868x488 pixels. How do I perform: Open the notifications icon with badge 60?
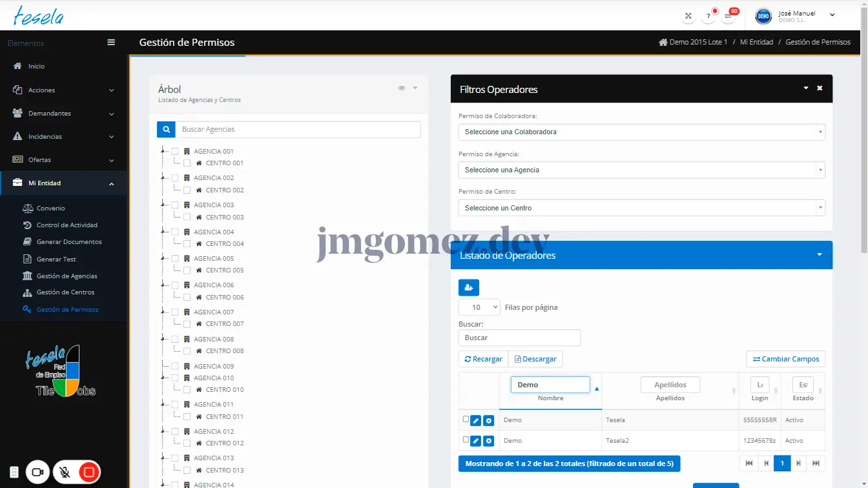[x=728, y=16]
